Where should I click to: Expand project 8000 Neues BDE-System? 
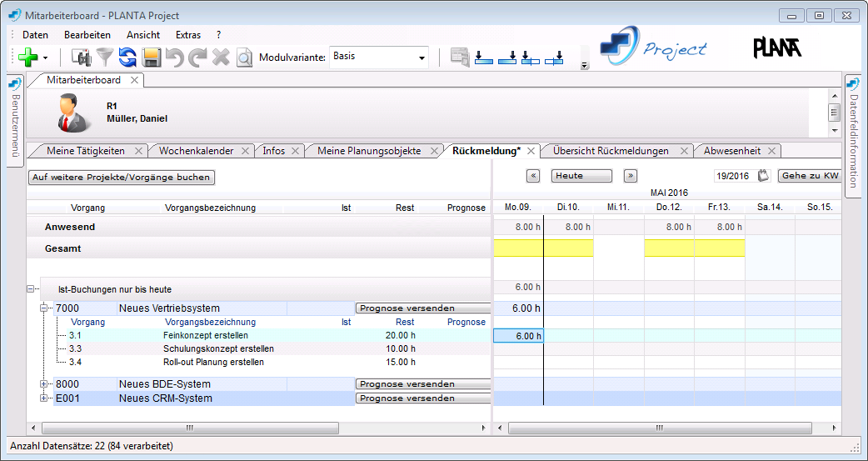43,384
